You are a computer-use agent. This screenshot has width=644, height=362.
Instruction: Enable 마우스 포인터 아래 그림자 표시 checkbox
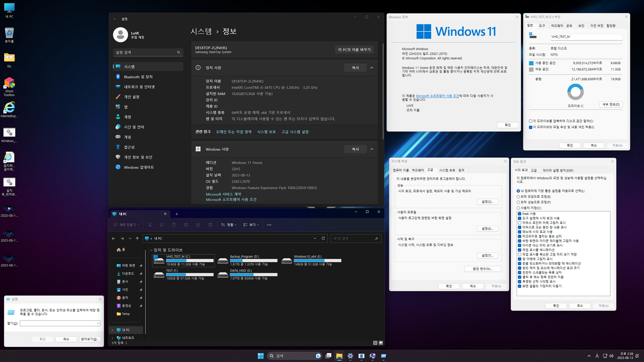(x=519, y=223)
